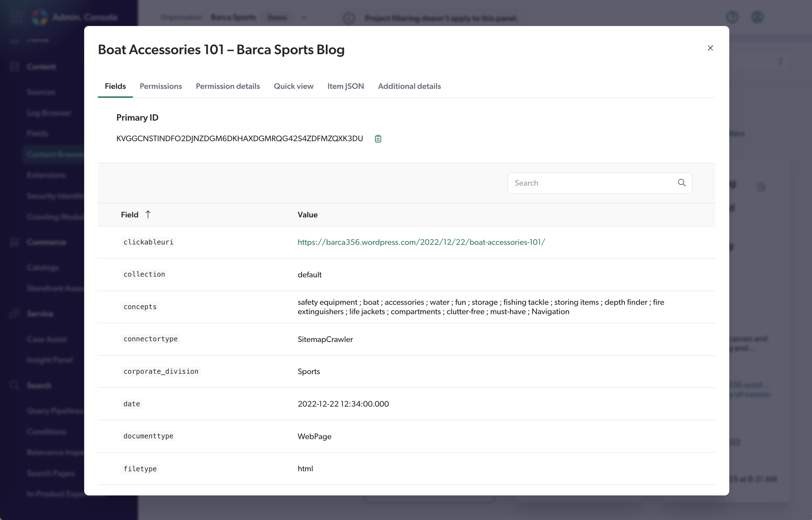The width and height of the screenshot is (812, 520).
Task: Click the 'html' filetype value
Action: [x=305, y=469]
